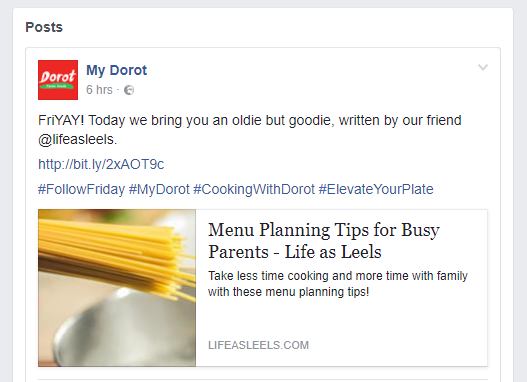
Task: Open the Menu Planning Tips article title
Action: (x=324, y=241)
